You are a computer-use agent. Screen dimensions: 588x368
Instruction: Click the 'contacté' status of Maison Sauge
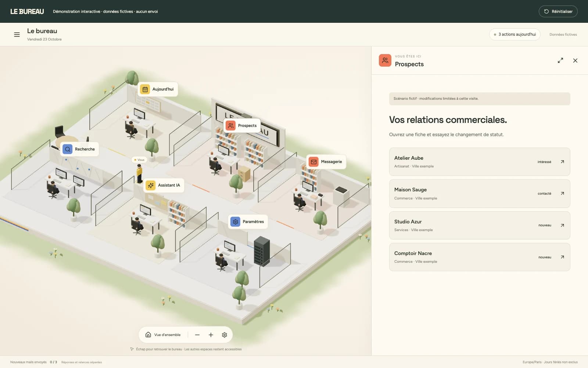coord(544,194)
